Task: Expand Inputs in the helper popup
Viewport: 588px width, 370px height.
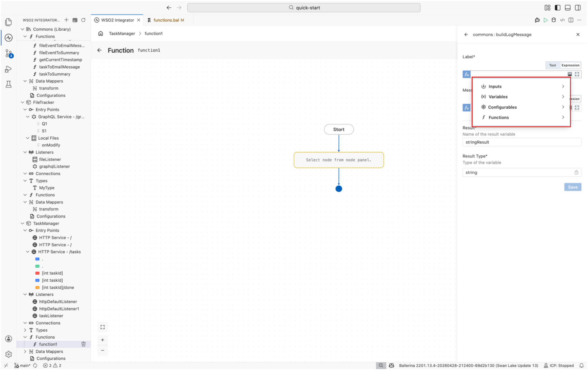Action: click(x=522, y=87)
